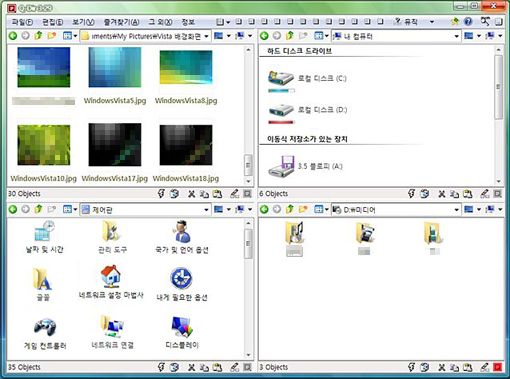Go back in the 제어판 pane

point(13,209)
